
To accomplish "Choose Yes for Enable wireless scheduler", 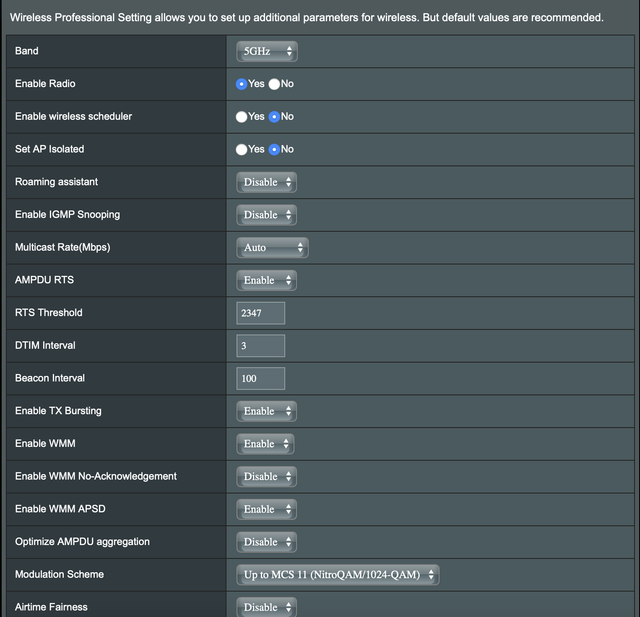I will pyautogui.click(x=241, y=117).
